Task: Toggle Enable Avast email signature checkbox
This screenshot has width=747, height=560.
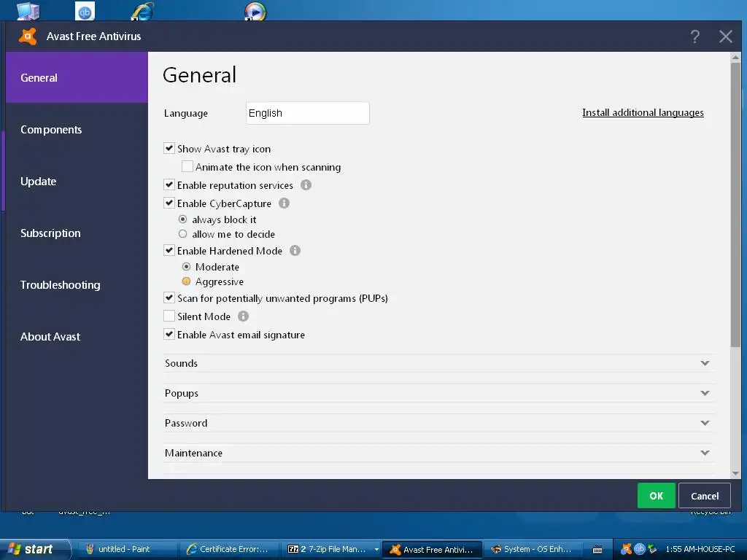Action: coord(169,334)
